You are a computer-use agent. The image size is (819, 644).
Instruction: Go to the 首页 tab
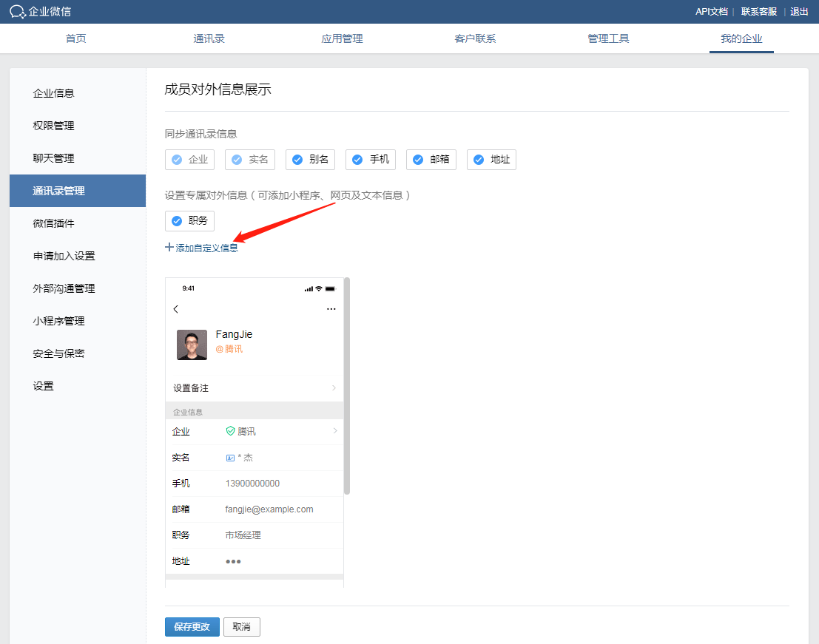(x=75, y=38)
